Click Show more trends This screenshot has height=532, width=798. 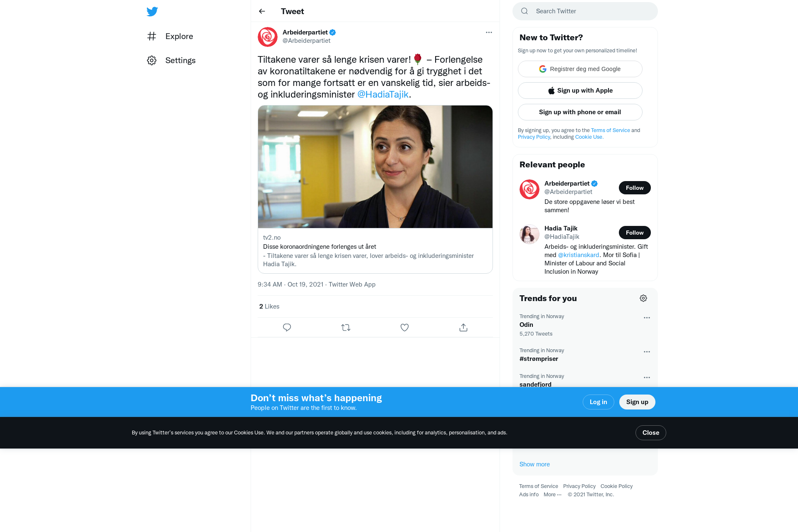pyautogui.click(x=534, y=464)
